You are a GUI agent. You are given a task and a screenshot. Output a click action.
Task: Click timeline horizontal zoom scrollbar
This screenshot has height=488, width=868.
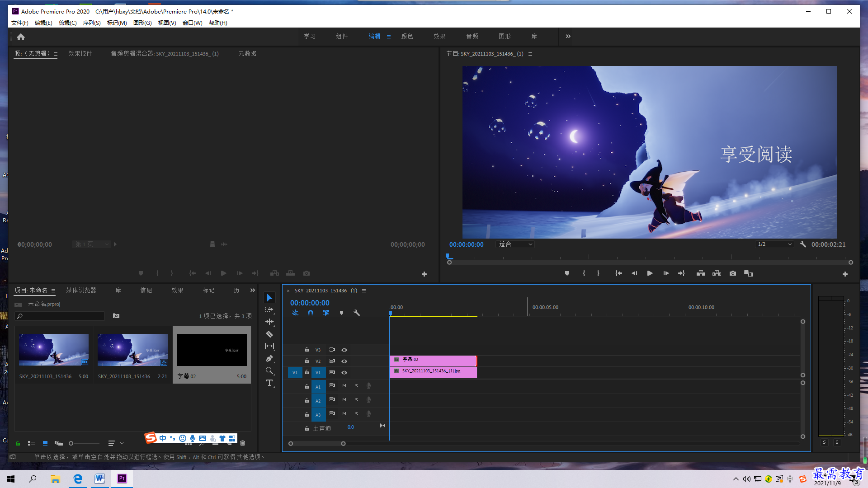pyautogui.click(x=317, y=444)
